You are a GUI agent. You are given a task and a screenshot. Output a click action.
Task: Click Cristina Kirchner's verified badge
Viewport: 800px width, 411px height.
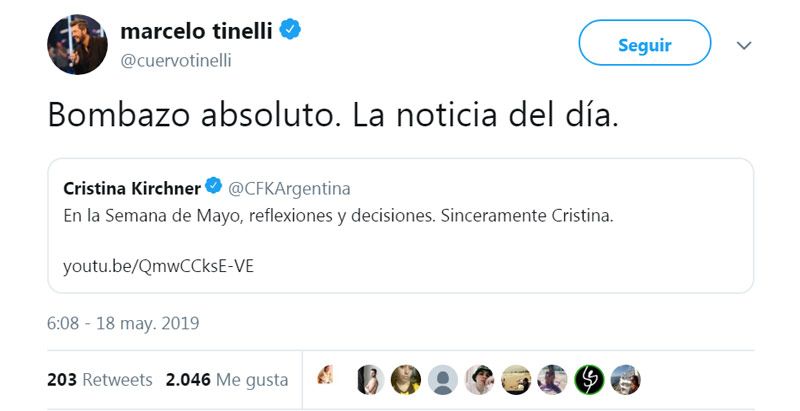[214, 187]
